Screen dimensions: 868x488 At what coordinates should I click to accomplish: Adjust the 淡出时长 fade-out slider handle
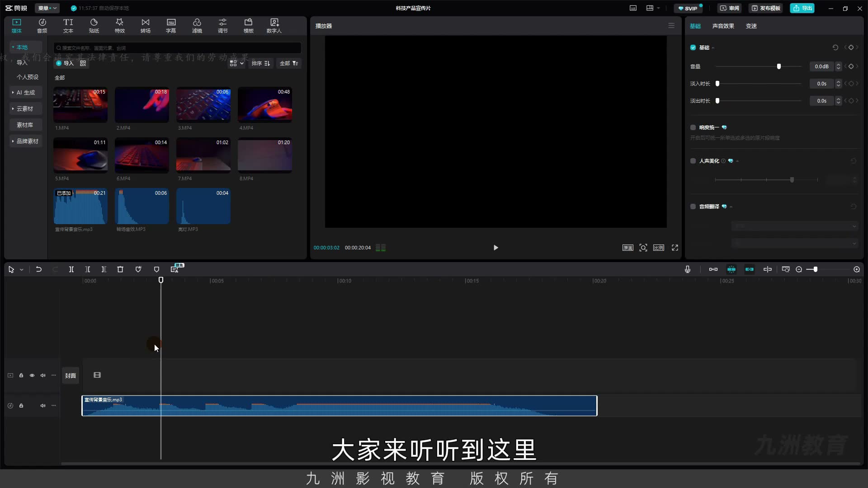717,101
